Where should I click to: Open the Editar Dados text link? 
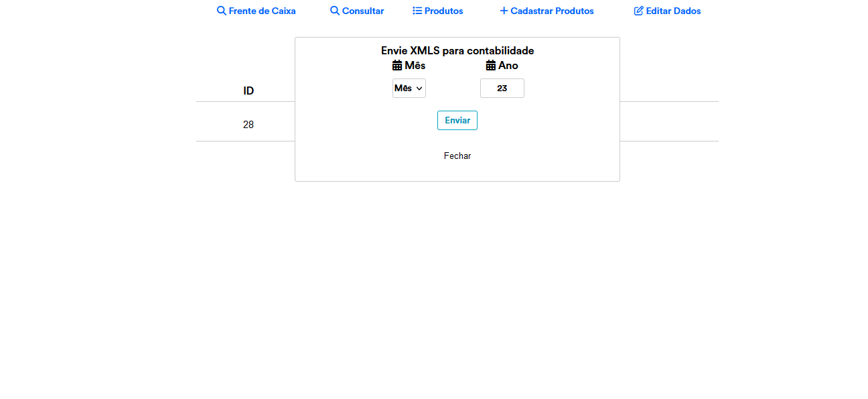coord(673,11)
